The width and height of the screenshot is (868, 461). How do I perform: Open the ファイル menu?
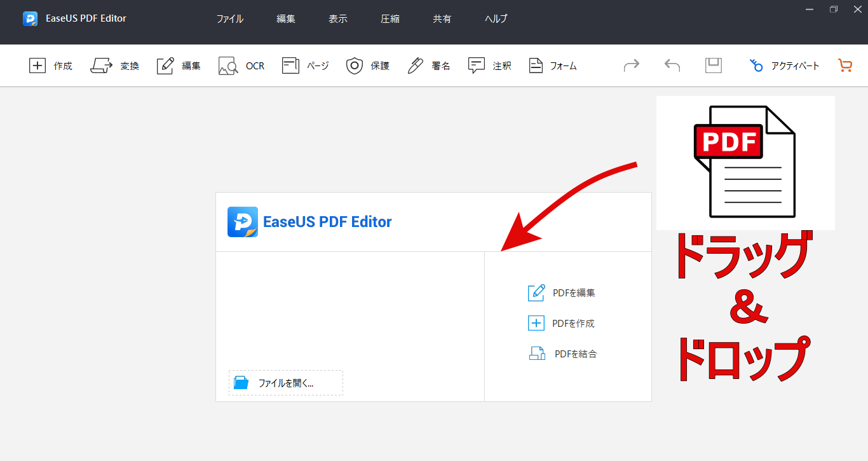pos(230,19)
